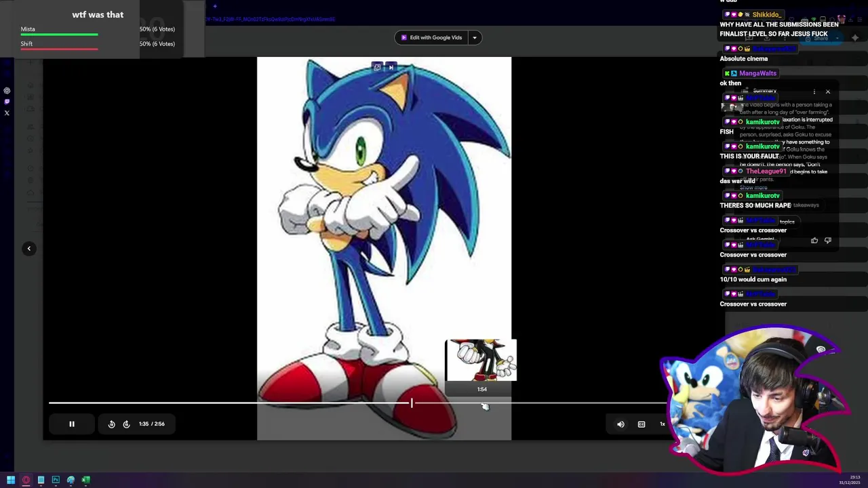Give the summary a thumbs down

(827, 241)
